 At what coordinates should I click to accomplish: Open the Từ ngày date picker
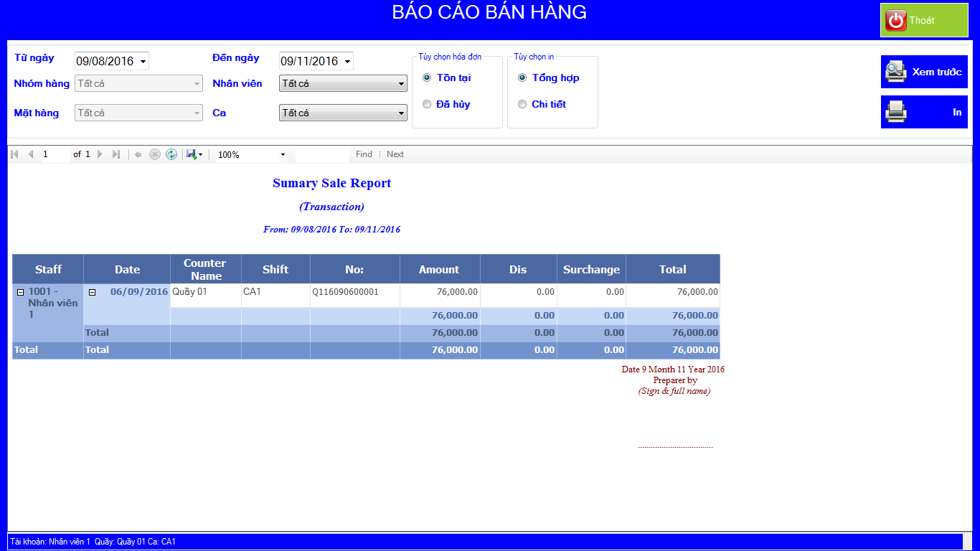(x=143, y=62)
